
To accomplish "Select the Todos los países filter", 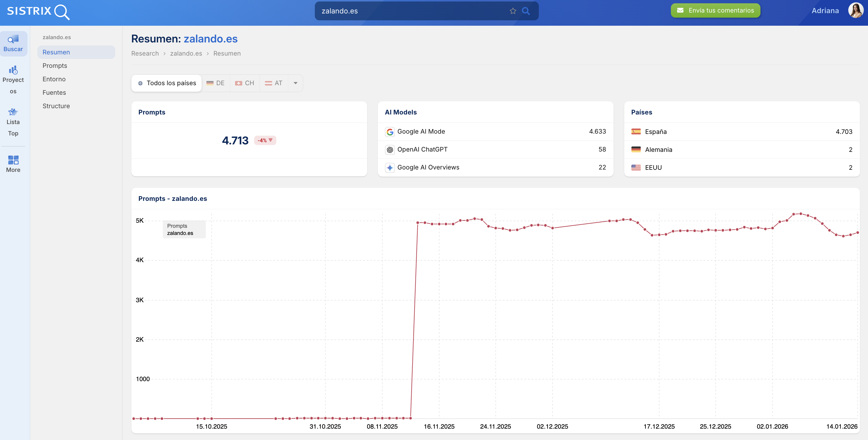I will [167, 83].
